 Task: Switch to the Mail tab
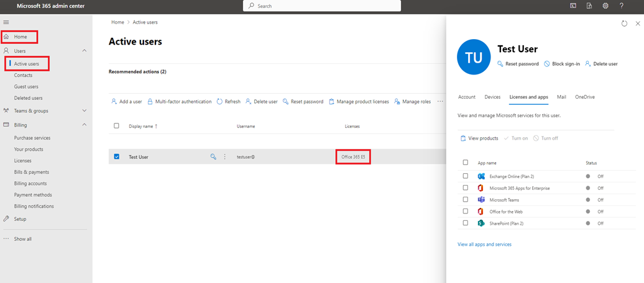(x=561, y=97)
